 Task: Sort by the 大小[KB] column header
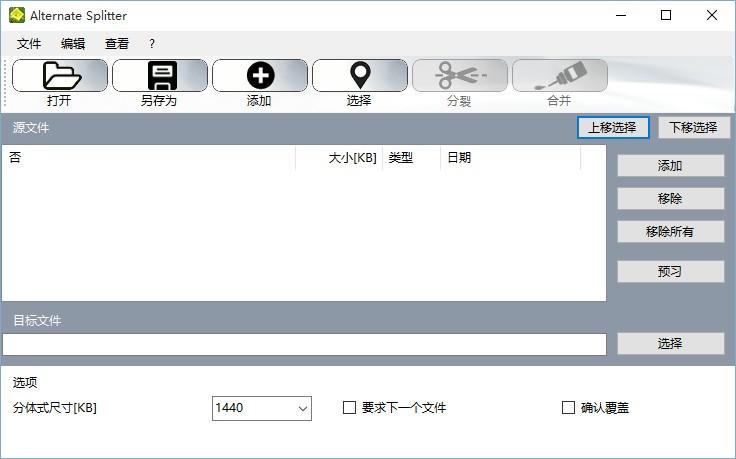coord(339,158)
